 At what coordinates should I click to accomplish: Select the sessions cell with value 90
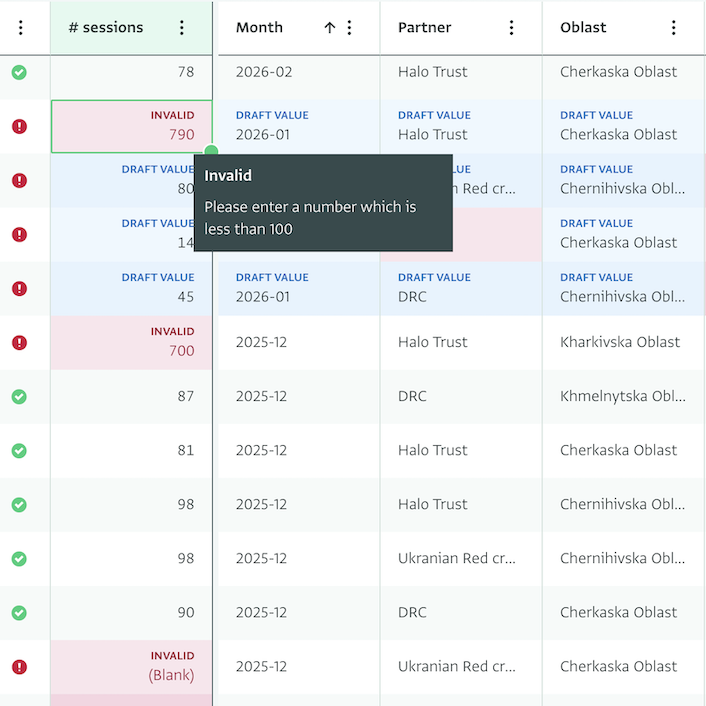(131, 613)
